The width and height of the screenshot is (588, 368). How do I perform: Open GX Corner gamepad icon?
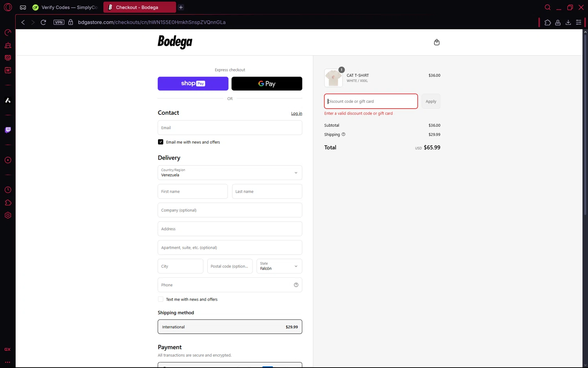tap(23, 7)
